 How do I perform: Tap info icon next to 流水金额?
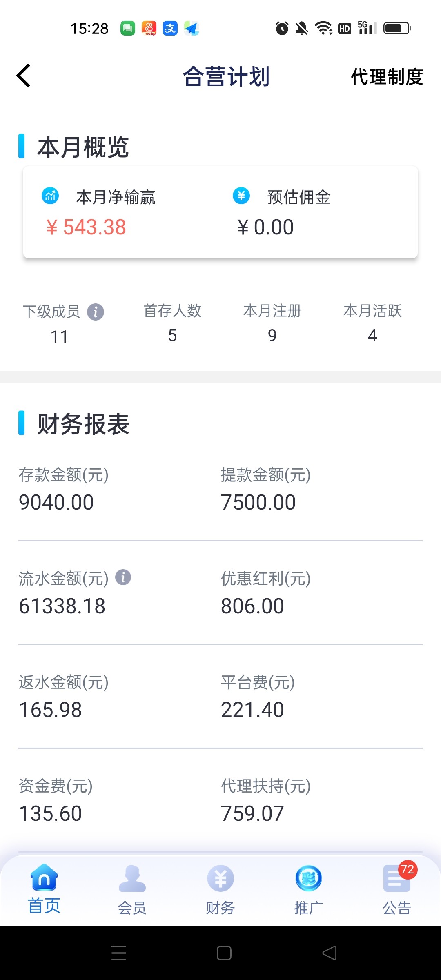point(123,577)
